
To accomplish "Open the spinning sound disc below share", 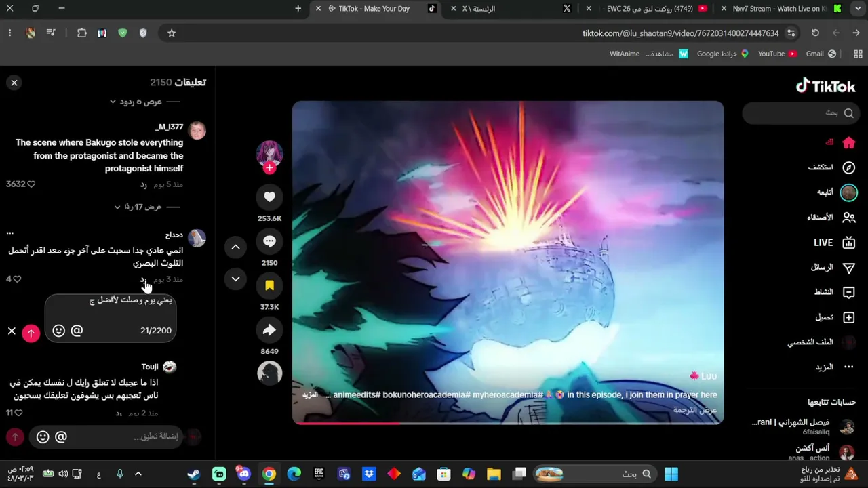I will pyautogui.click(x=269, y=373).
